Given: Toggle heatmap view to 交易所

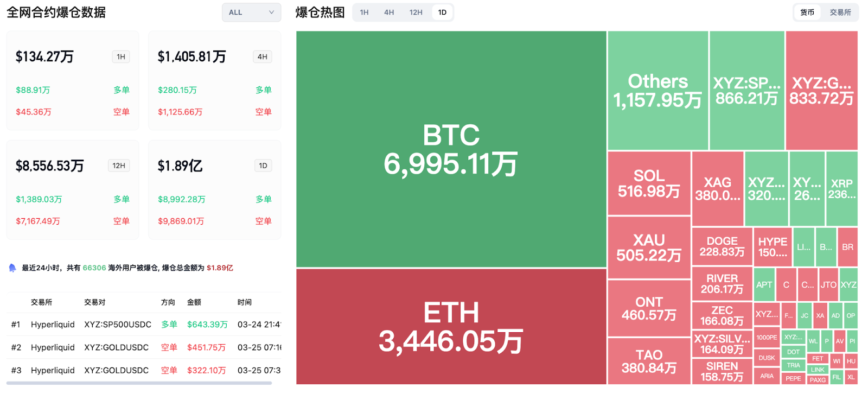Looking at the screenshot, I should pos(840,12).
